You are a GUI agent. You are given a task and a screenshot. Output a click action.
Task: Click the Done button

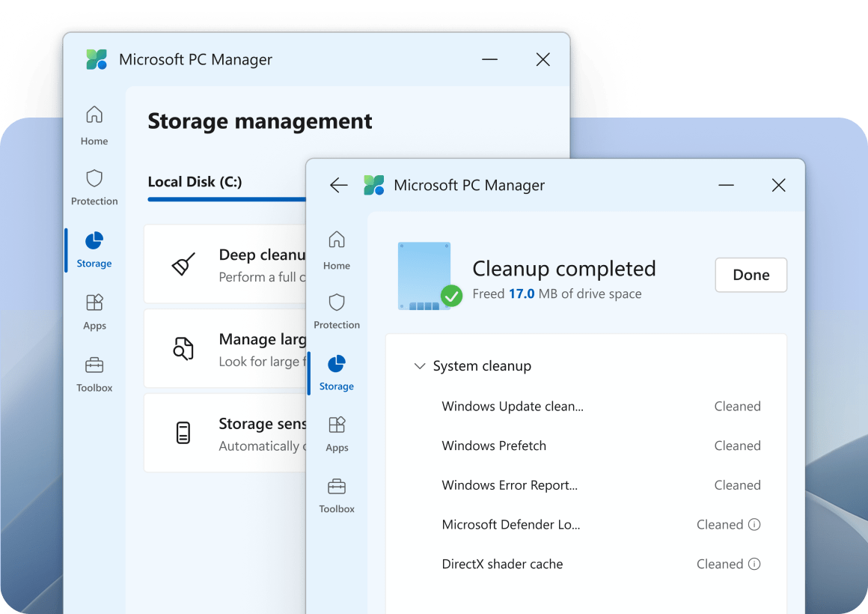click(751, 275)
